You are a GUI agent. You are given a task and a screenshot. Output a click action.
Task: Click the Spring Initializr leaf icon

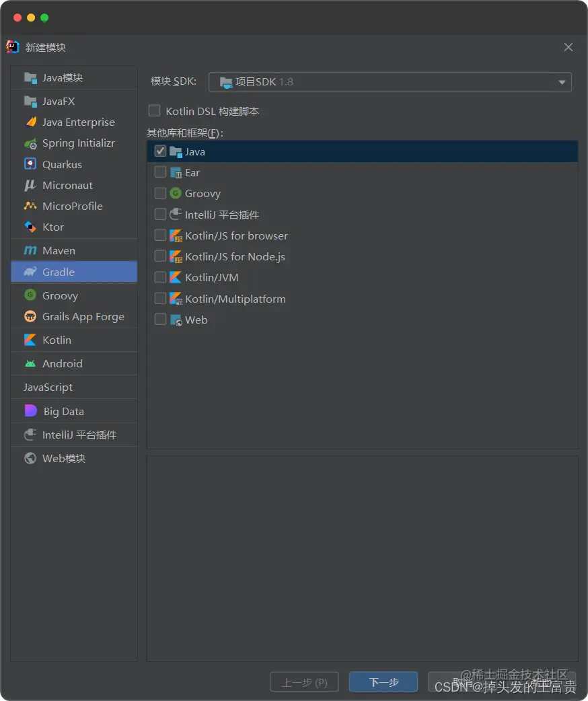[30, 143]
